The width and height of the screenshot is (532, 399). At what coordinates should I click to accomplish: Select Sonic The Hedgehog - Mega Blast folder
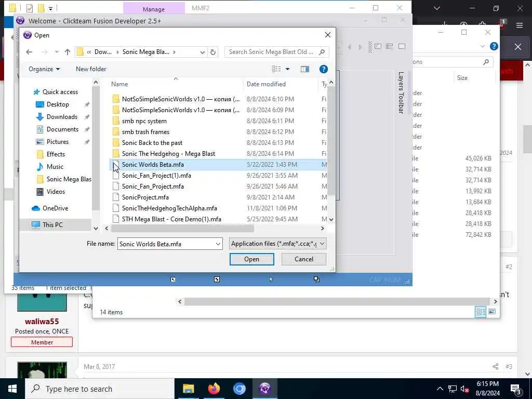(x=168, y=154)
